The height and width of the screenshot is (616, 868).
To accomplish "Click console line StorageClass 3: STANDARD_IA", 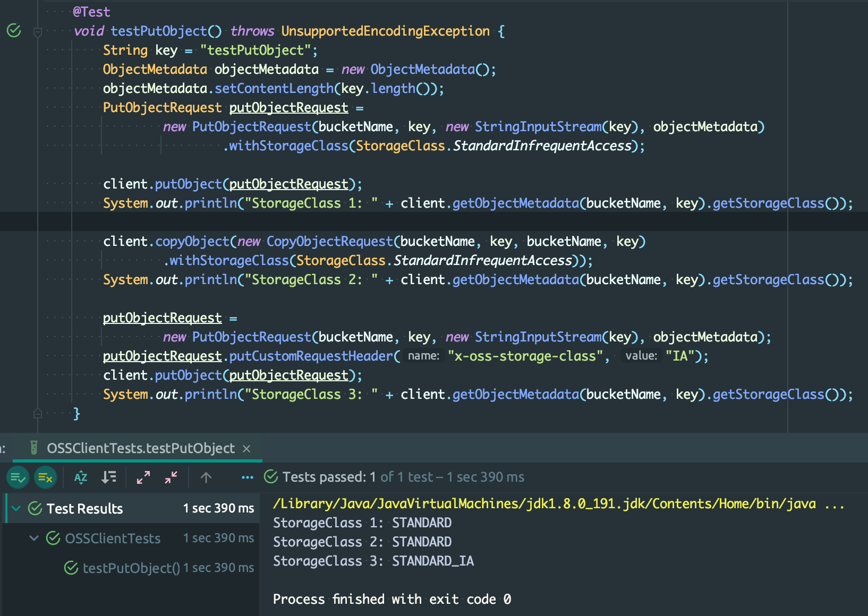I will [x=373, y=561].
